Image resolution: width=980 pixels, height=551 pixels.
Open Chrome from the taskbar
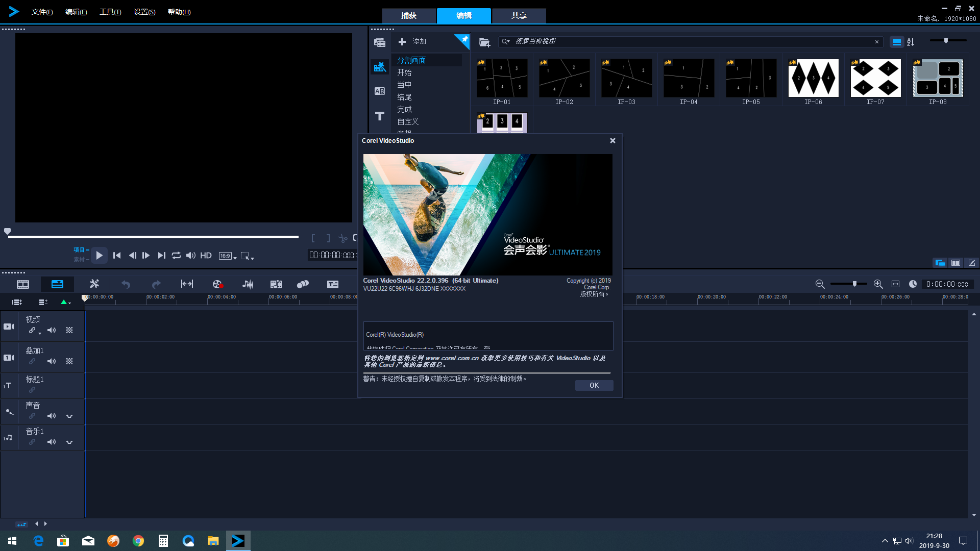coord(138,541)
